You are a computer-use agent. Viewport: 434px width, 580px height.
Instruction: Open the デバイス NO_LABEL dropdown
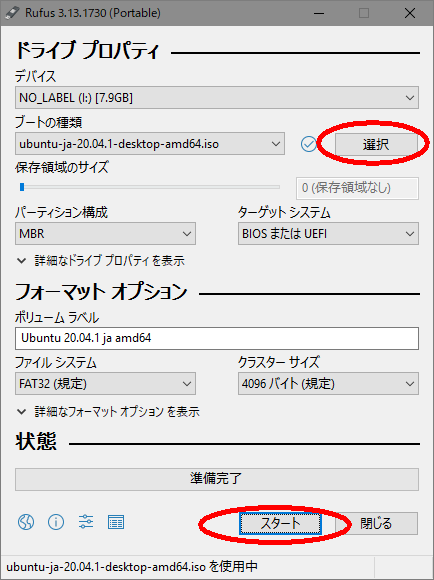(x=217, y=98)
